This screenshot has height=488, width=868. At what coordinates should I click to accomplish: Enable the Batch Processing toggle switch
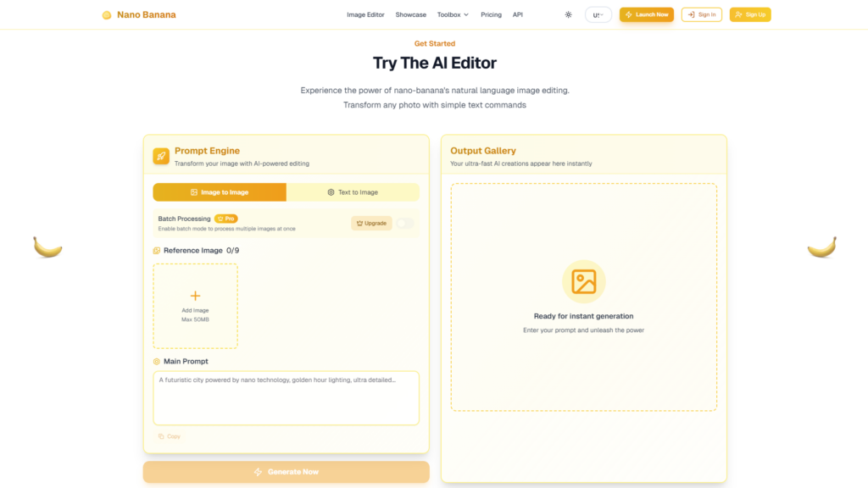pyautogui.click(x=405, y=223)
